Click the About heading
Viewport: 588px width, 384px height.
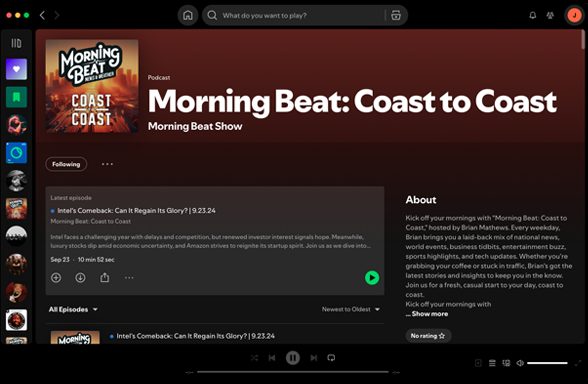421,200
